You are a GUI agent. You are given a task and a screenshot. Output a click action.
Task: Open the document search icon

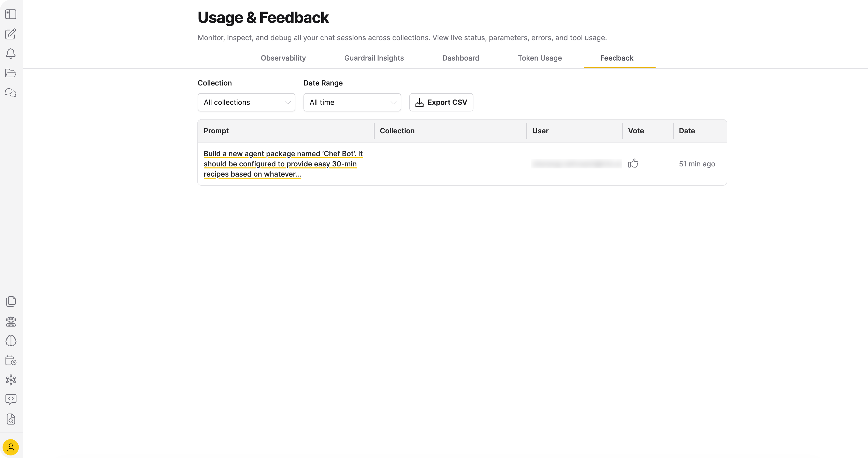coord(11,419)
